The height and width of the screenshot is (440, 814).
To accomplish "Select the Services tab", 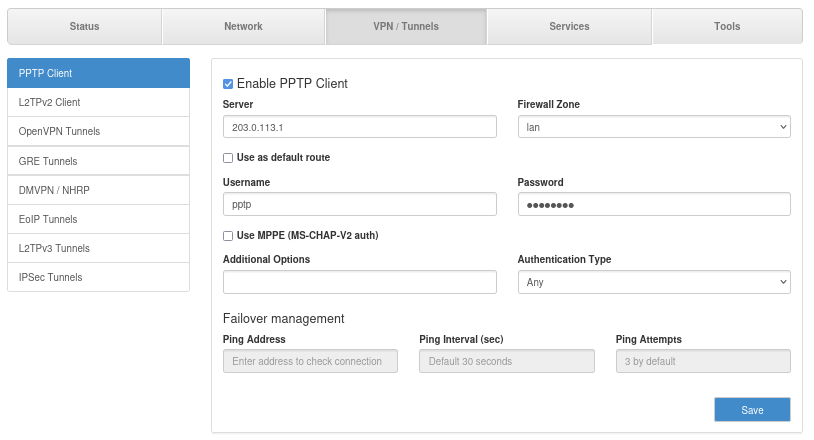I will coord(569,27).
